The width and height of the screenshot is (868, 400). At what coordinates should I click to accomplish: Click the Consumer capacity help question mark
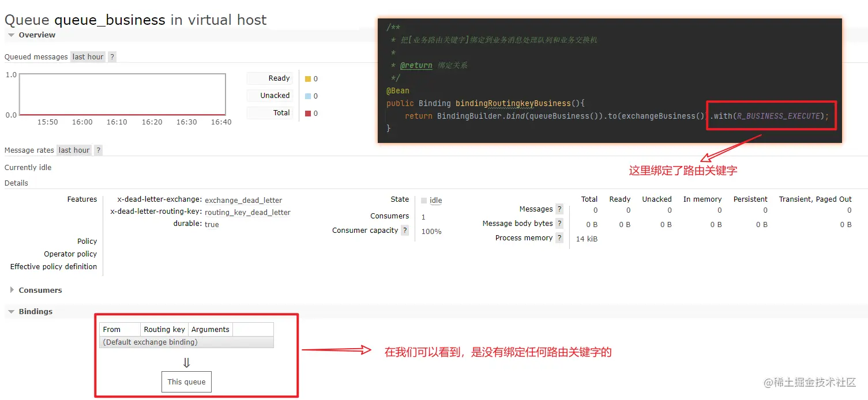tap(405, 231)
